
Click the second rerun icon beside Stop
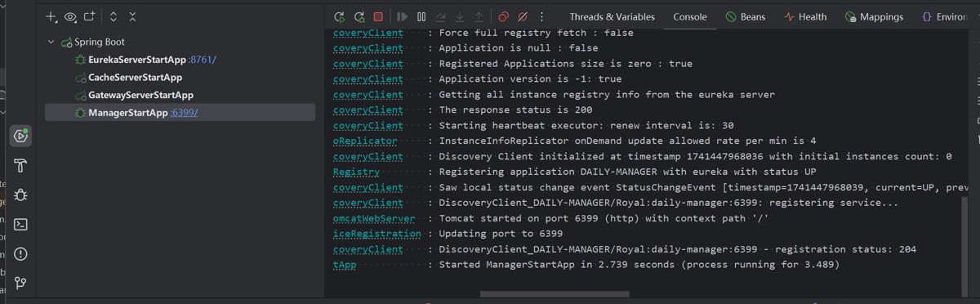359,16
